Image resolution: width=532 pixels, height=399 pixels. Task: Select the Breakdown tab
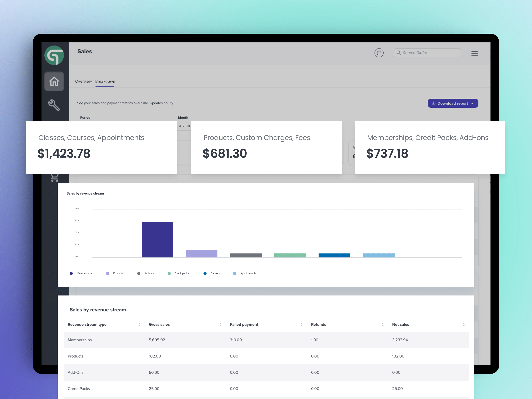click(105, 81)
